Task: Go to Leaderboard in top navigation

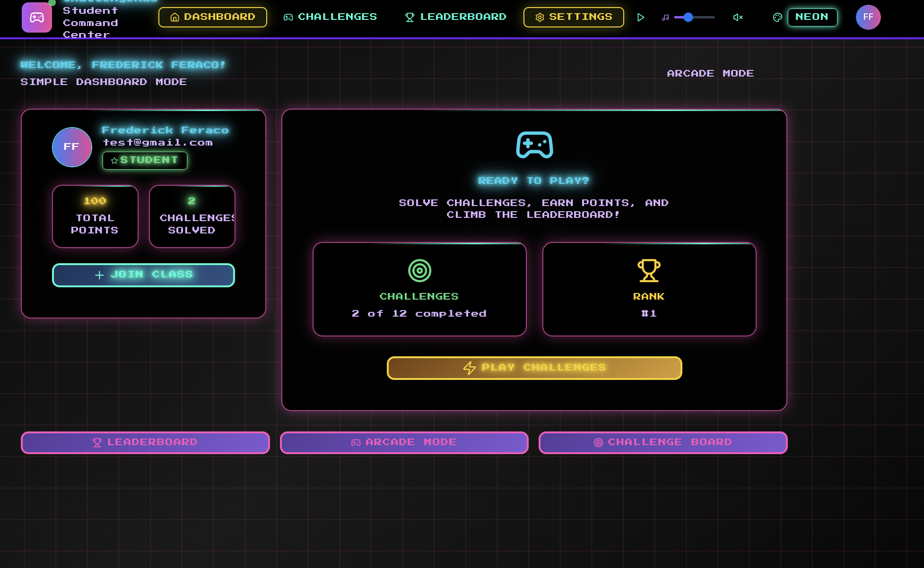Action: [x=455, y=17]
